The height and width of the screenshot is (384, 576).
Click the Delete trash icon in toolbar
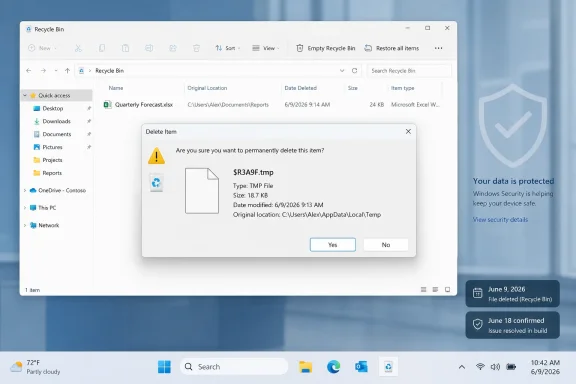click(x=196, y=48)
